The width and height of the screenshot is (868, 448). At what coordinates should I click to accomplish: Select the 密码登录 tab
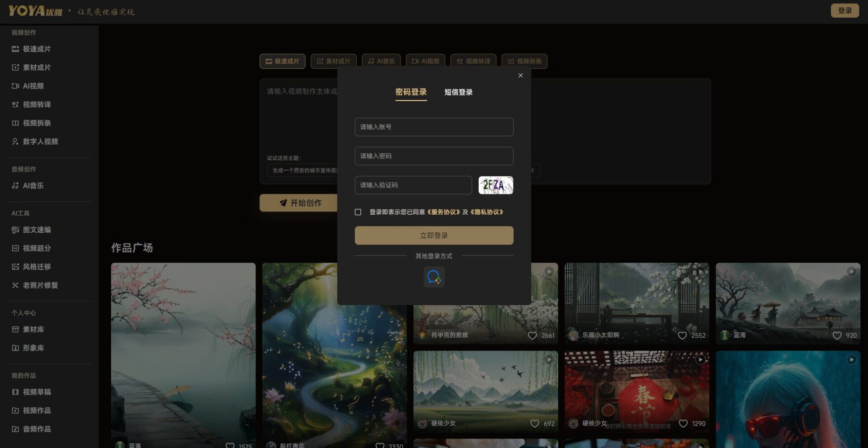tap(410, 92)
